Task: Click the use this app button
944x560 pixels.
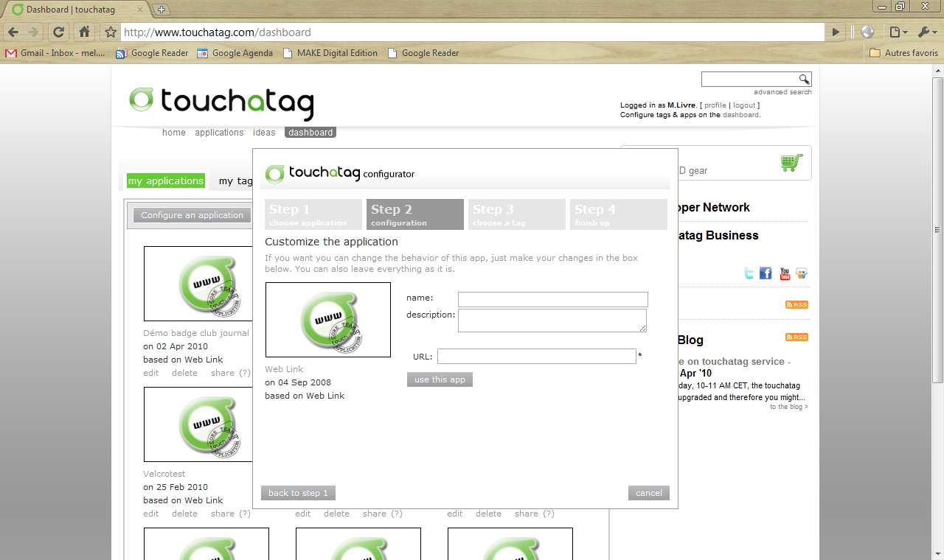Action: click(x=440, y=379)
